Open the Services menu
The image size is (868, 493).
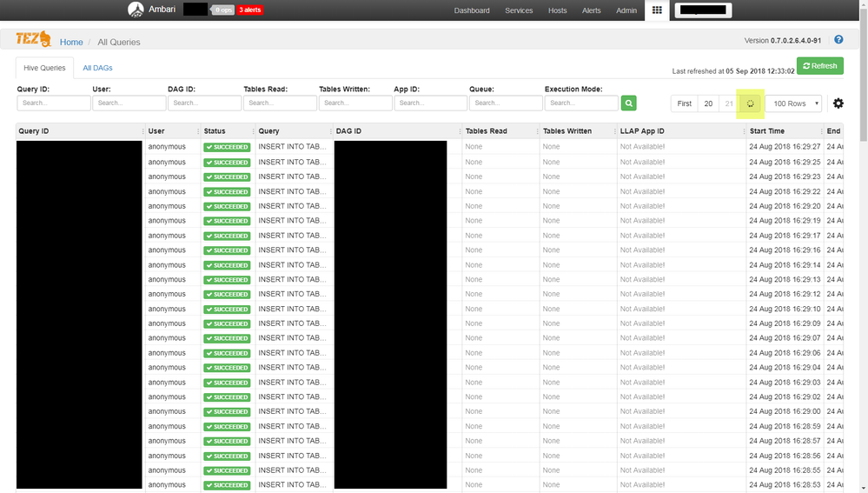(x=519, y=10)
